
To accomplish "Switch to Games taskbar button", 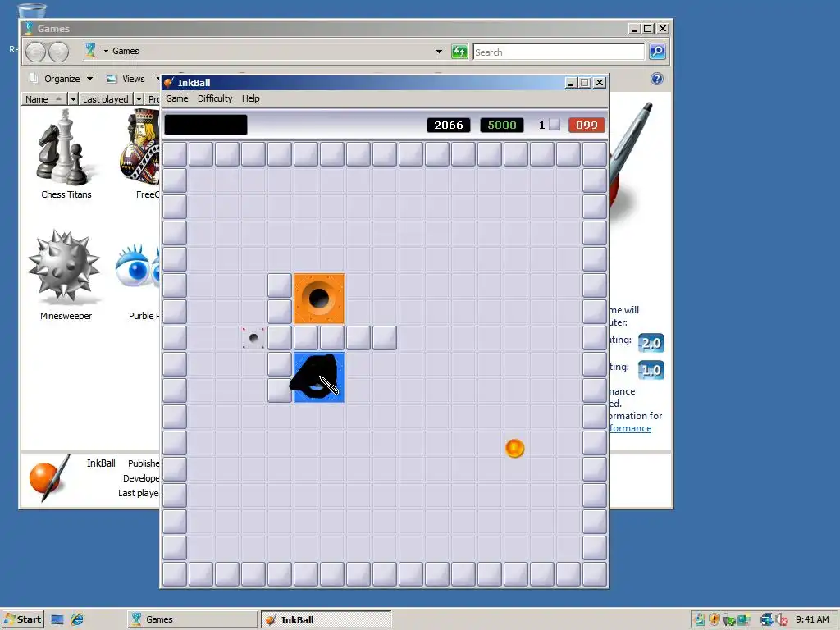I will pyautogui.click(x=192, y=619).
